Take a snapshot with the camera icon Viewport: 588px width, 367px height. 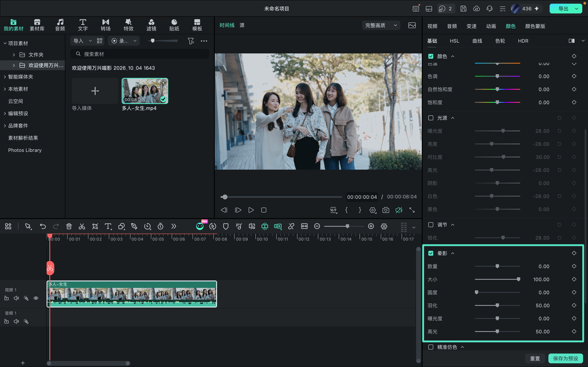coord(386,210)
